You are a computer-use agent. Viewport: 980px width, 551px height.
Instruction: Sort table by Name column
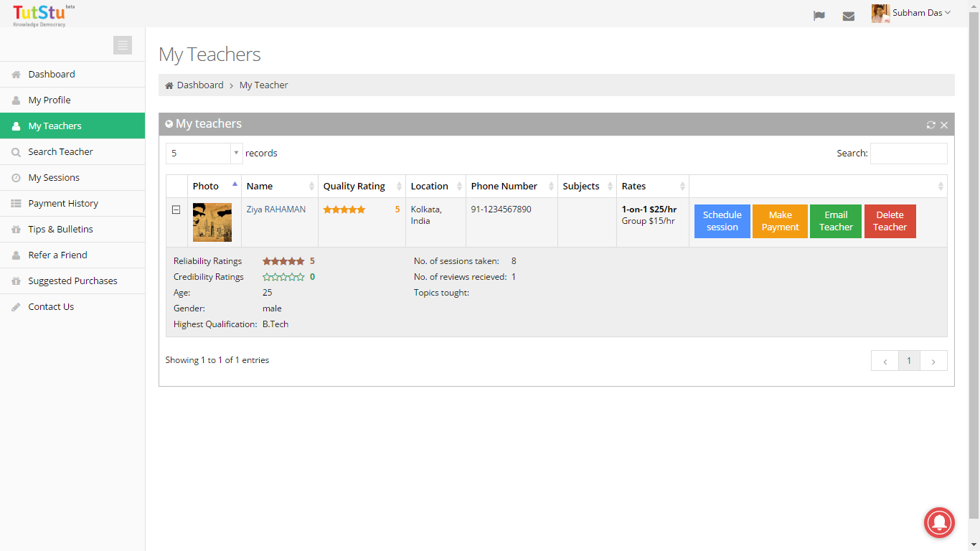coord(280,187)
